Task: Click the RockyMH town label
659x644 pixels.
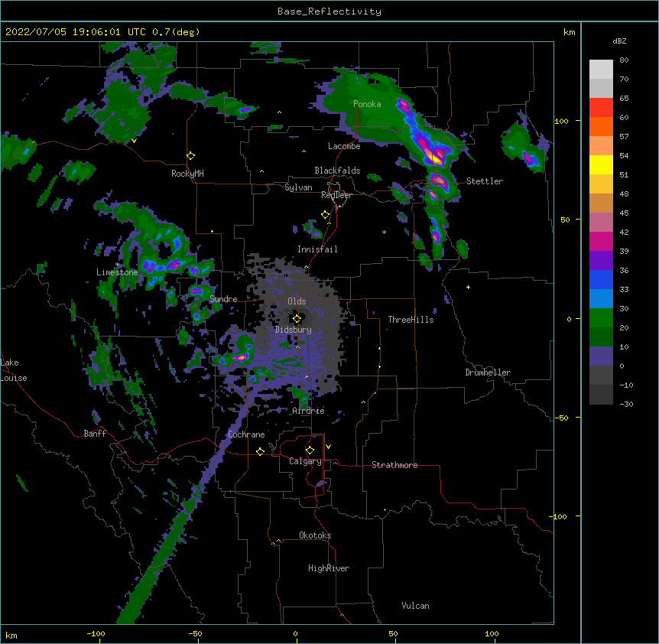Action: 187,174
